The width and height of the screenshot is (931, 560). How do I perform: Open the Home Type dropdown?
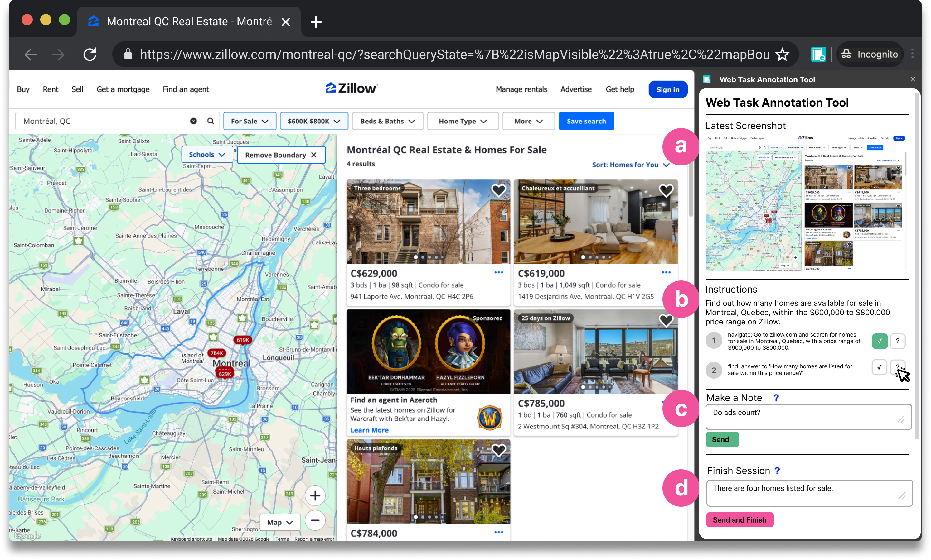463,121
